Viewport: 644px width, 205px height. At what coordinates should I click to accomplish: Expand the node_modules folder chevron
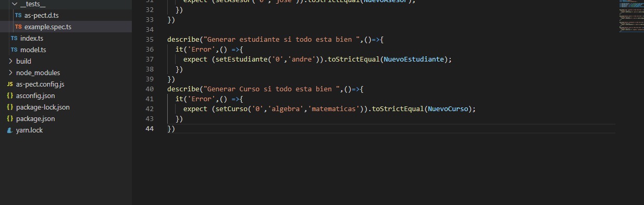[10, 73]
